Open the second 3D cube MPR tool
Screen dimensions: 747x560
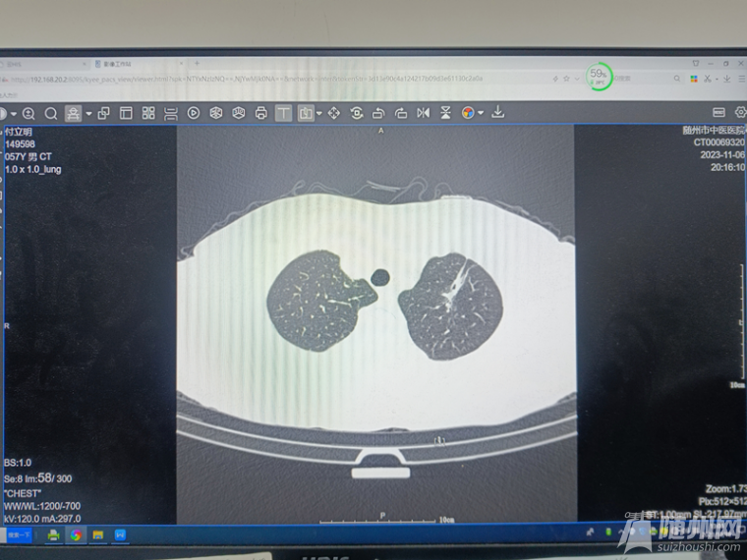tap(238, 113)
